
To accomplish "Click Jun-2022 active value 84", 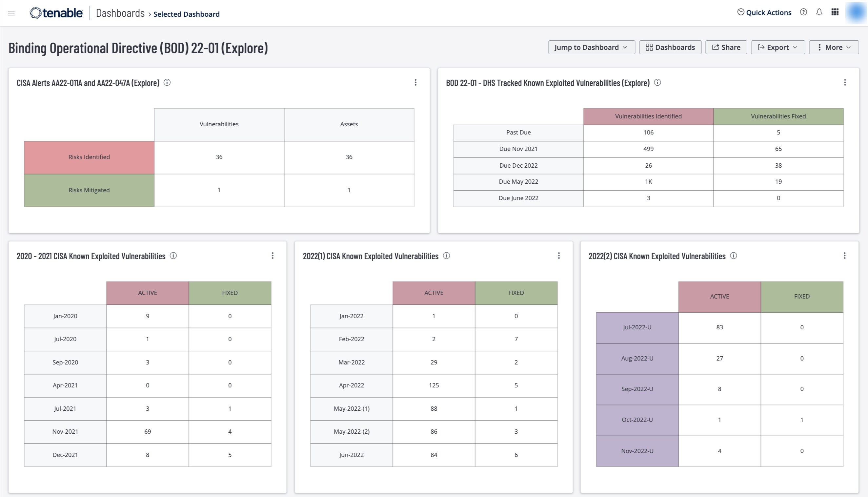I will pyautogui.click(x=434, y=455).
